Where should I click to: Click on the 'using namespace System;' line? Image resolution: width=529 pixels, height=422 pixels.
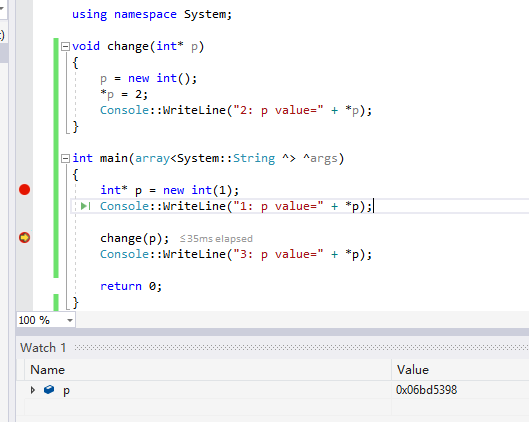pos(152,14)
